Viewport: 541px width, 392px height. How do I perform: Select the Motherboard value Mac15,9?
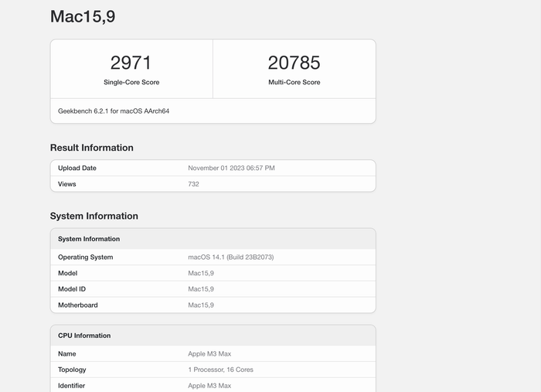201,305
